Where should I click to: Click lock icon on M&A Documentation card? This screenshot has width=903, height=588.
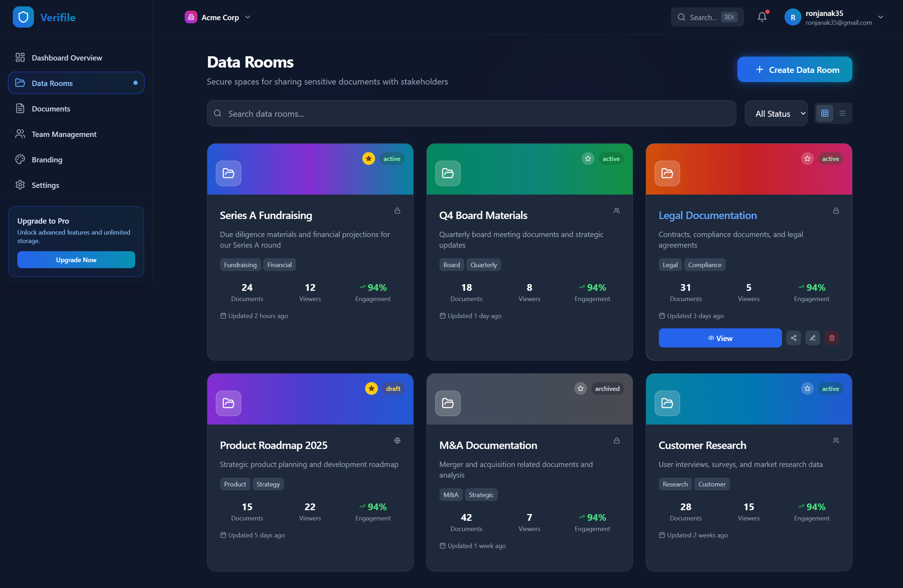(616, 440)
